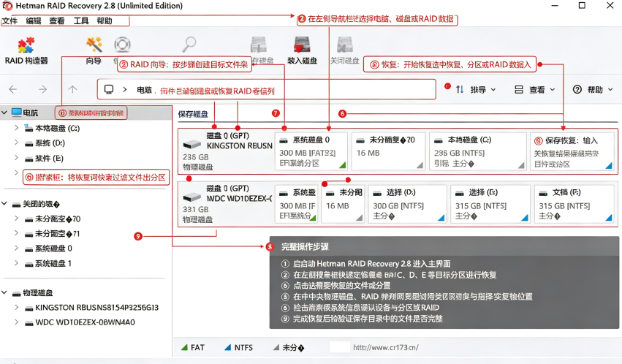Click the drive icon of 本地磁盘 (C:) tree row

click(x=29, y=128)
